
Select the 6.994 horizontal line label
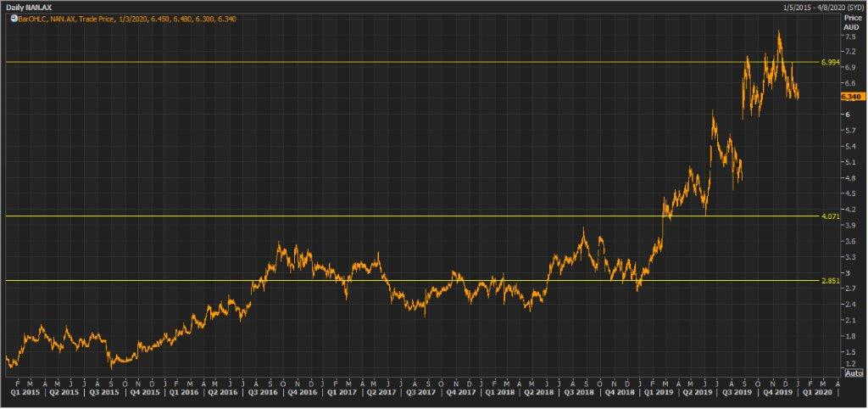pos(831,63)
